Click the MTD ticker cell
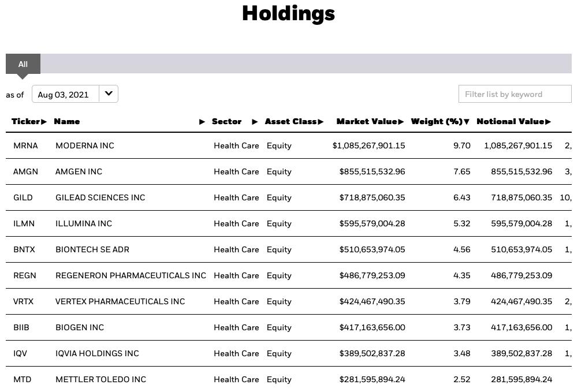 (23, 379)
